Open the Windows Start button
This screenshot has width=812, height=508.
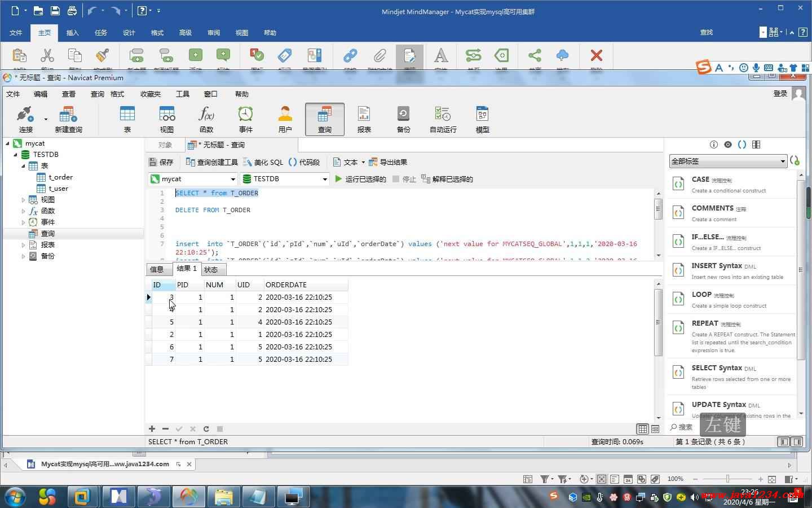pyautogui.click(x=15, y=497)
